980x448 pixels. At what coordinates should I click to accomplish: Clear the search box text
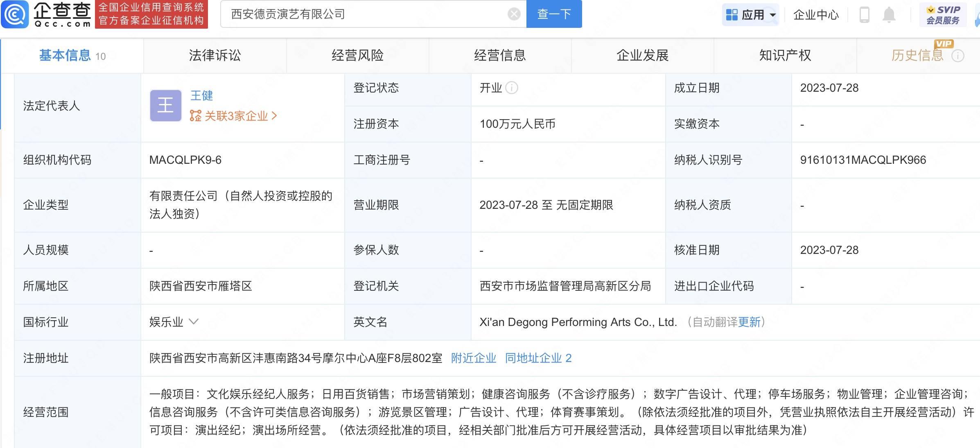click(x=514, y=14)
